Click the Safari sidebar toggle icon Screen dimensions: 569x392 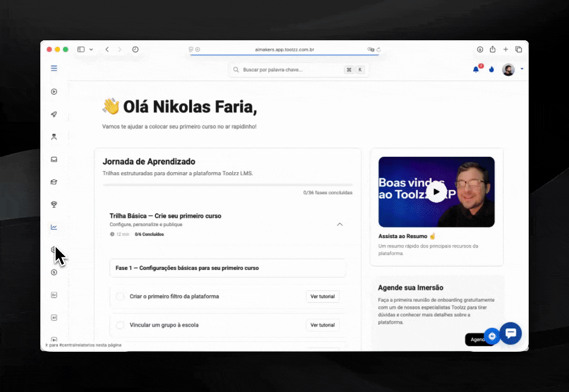tap(81, 50)
